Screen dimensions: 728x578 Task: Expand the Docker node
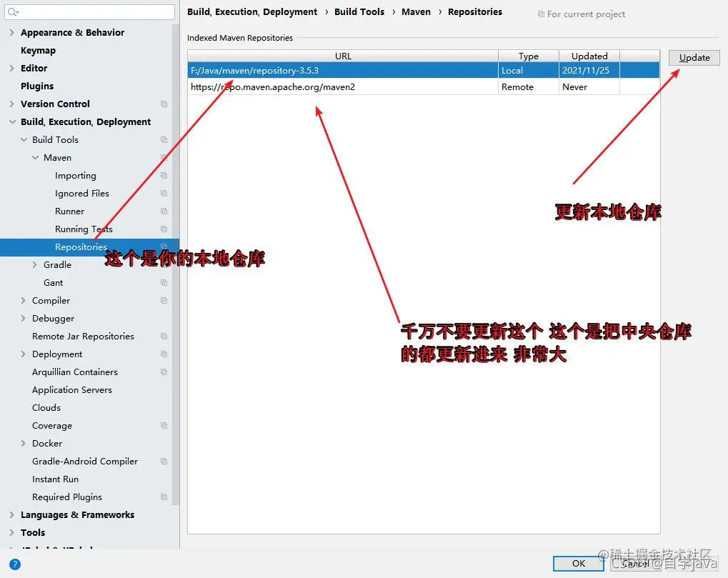pos(23,444)
